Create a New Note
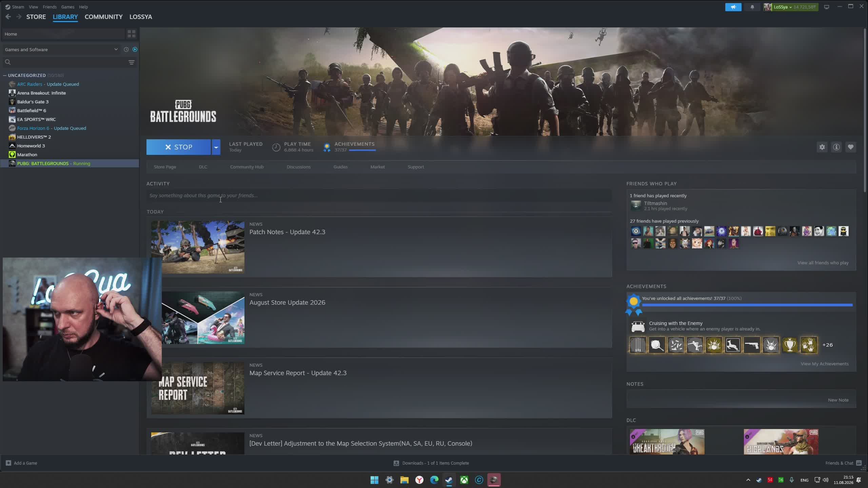Screen dimensions: 868x488 coord(838,400)
